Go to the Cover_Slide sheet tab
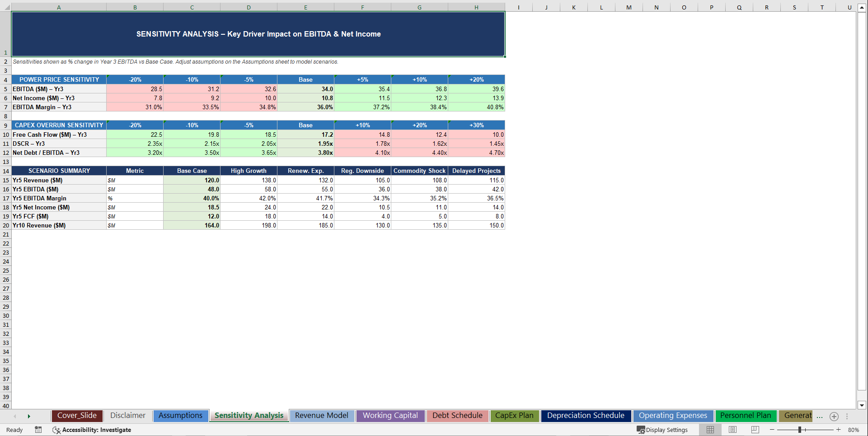Image resolution: width=868 pixels, height=436 pixels. [77, 416]
